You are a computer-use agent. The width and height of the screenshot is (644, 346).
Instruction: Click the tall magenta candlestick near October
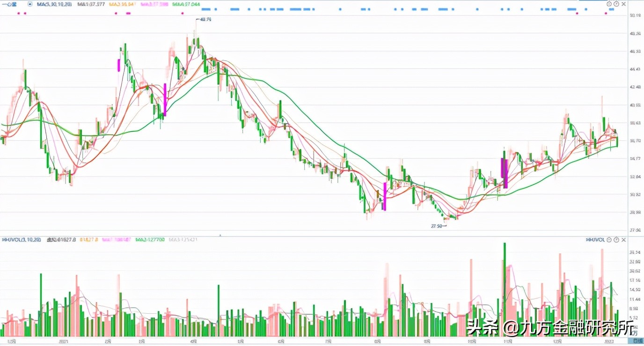[x=504, y=173]
